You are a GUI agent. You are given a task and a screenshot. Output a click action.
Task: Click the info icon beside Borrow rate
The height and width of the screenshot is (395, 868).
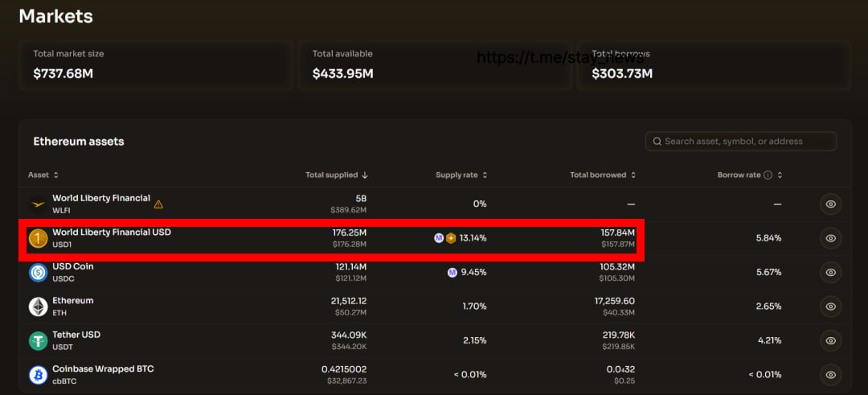click(768, 175)
